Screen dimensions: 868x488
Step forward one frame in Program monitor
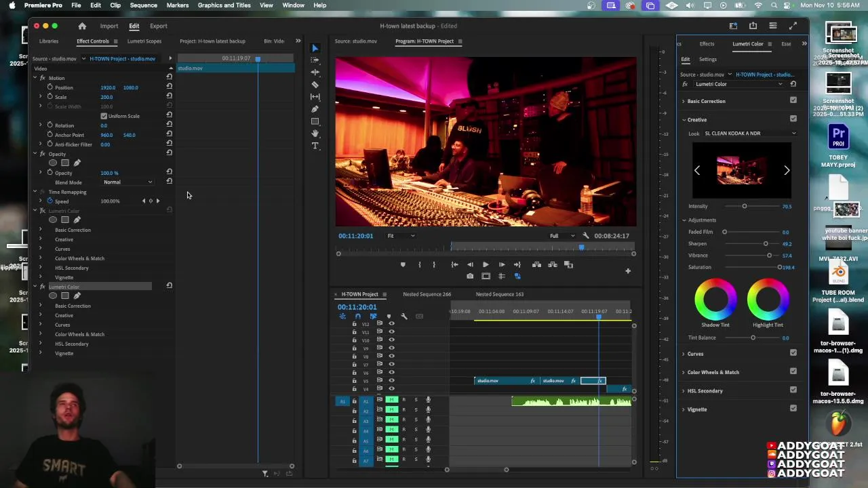502,264
